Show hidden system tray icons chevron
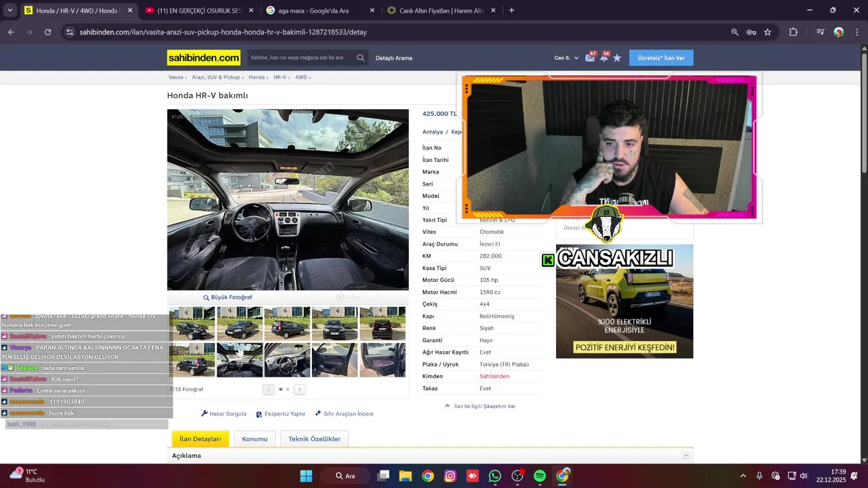Viewport: 868px width, 488px height. (x=743, y=476)
